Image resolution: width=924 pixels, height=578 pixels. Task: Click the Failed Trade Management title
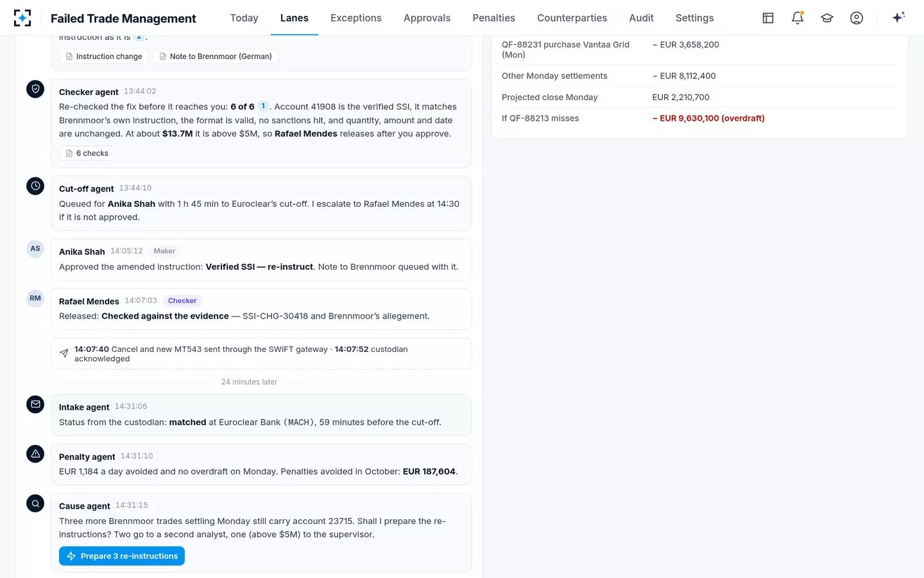pos(123,19)
